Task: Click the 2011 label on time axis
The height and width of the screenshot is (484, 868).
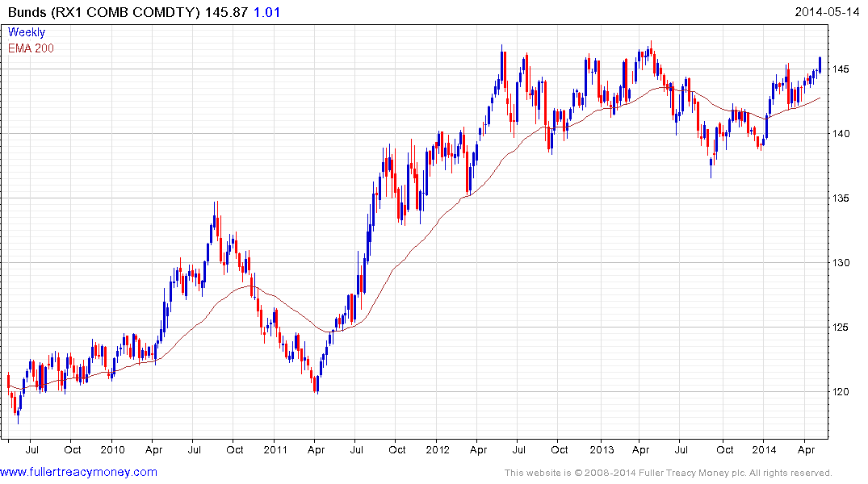Action: [x=275, y=449]
